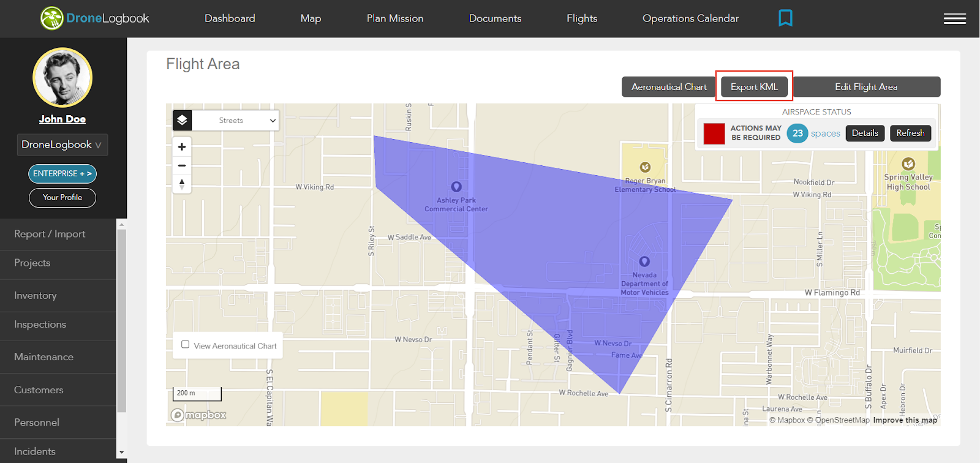
Task: Click the Nevada Department of Motor Vehicles marker
Action: click(644, 262)
